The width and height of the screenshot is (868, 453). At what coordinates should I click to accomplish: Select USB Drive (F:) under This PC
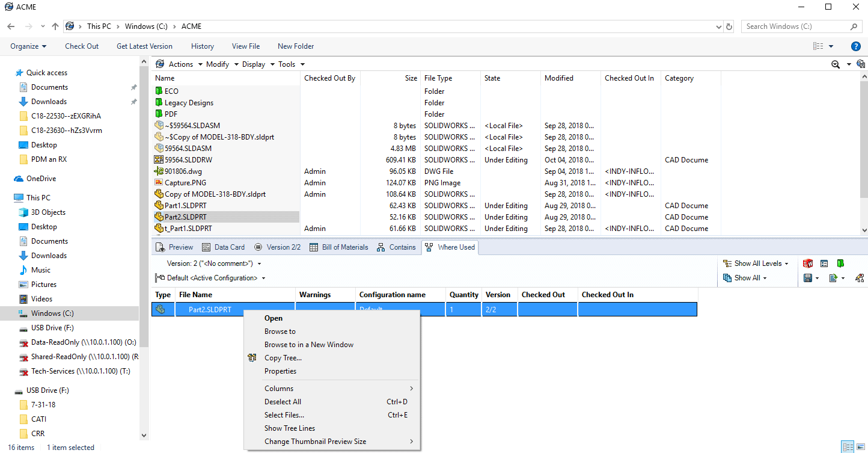coord(53,328)
